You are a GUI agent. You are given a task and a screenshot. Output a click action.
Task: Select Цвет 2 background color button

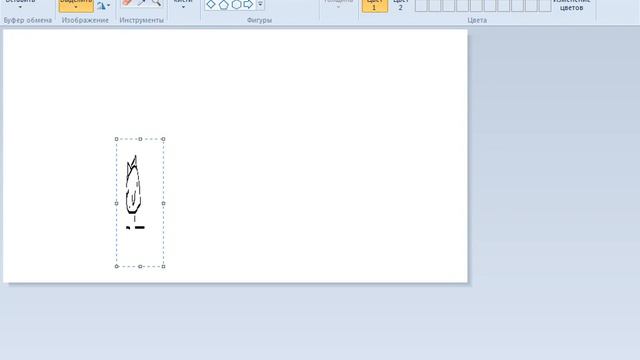click(400, 5)
